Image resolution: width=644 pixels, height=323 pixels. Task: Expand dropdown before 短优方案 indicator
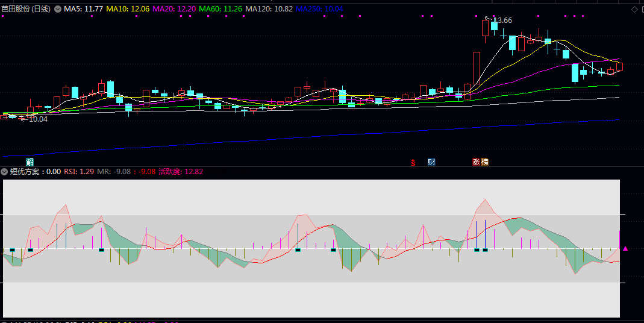point(5,172)
